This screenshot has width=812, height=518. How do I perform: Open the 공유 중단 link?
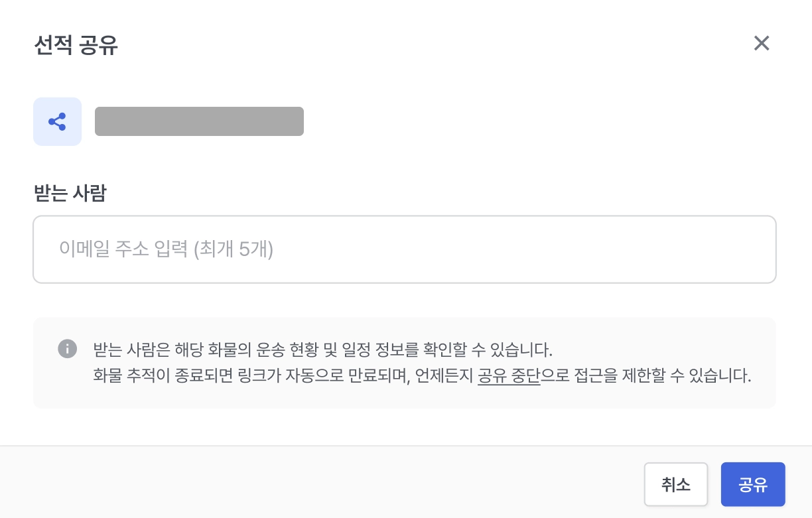[508, 377]
